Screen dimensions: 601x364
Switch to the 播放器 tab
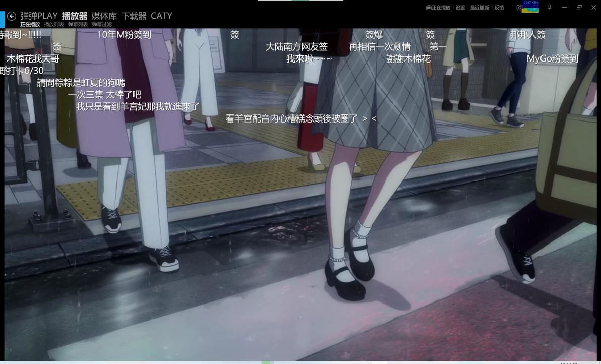(x=74, y=16)
